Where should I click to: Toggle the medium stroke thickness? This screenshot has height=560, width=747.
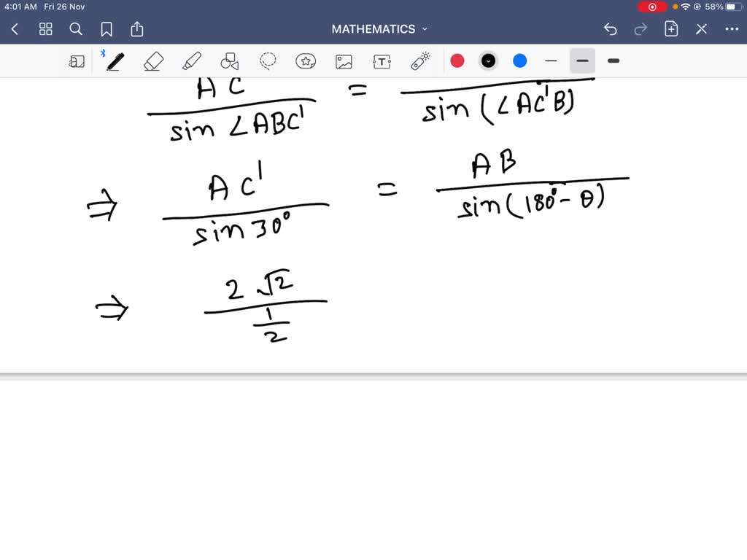[x=581, y=61]
